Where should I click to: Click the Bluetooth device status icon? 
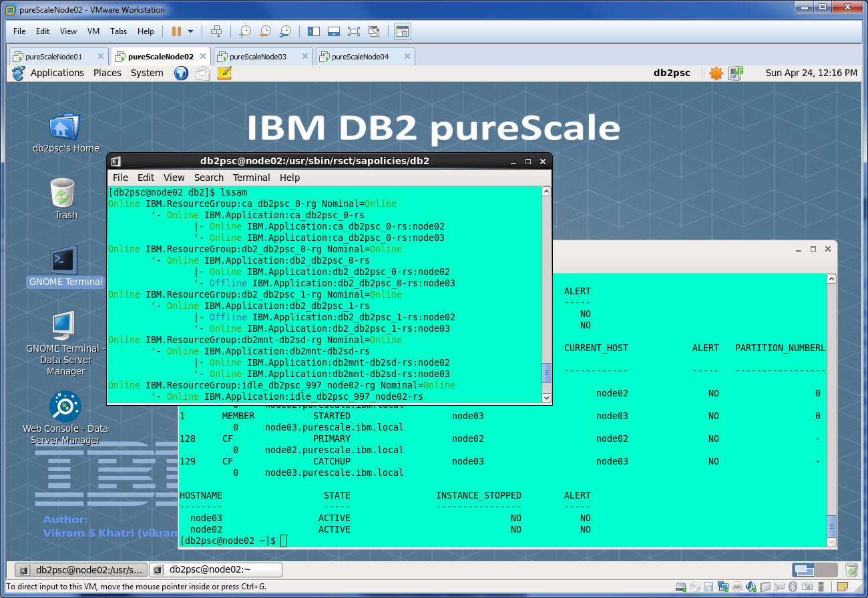pos(793,587)
